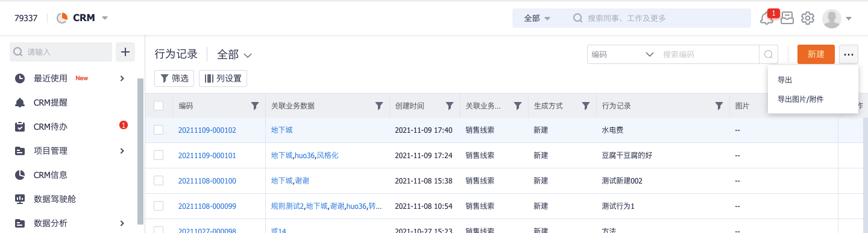Click the filter funnel on the 创建时间 column

click(x=450, y=106)
